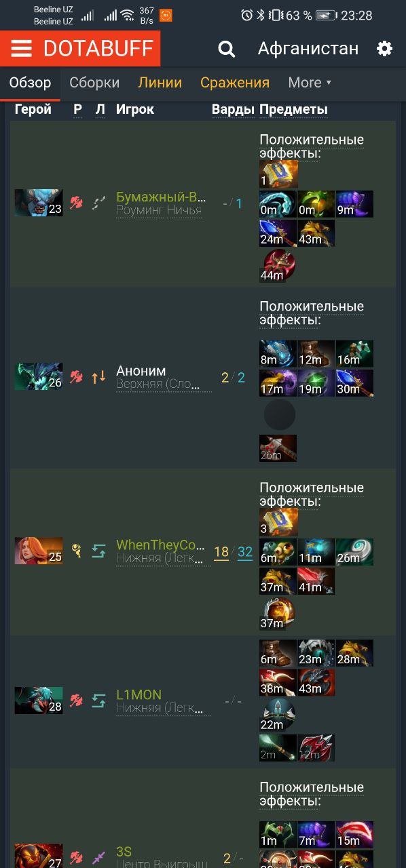Screen dimensions: 406x868
Task: Open player WhenTheyCo... profile link
Action: (x=161, y=545)
